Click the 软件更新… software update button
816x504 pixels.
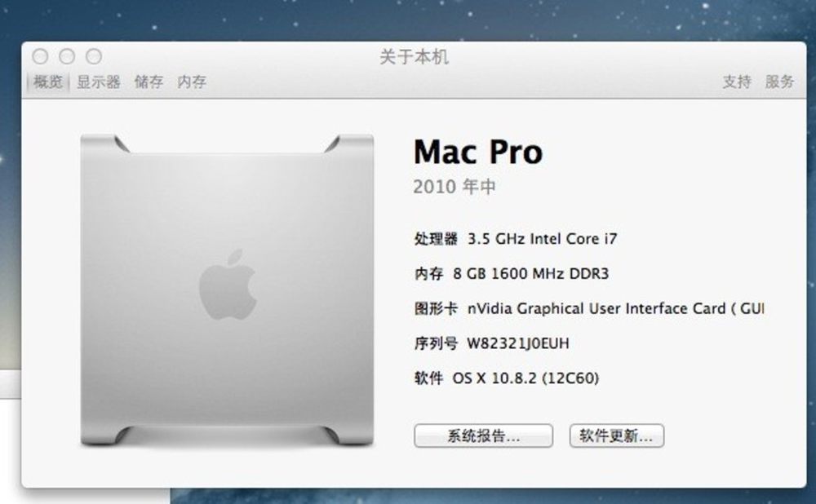(x=617, y=435)
